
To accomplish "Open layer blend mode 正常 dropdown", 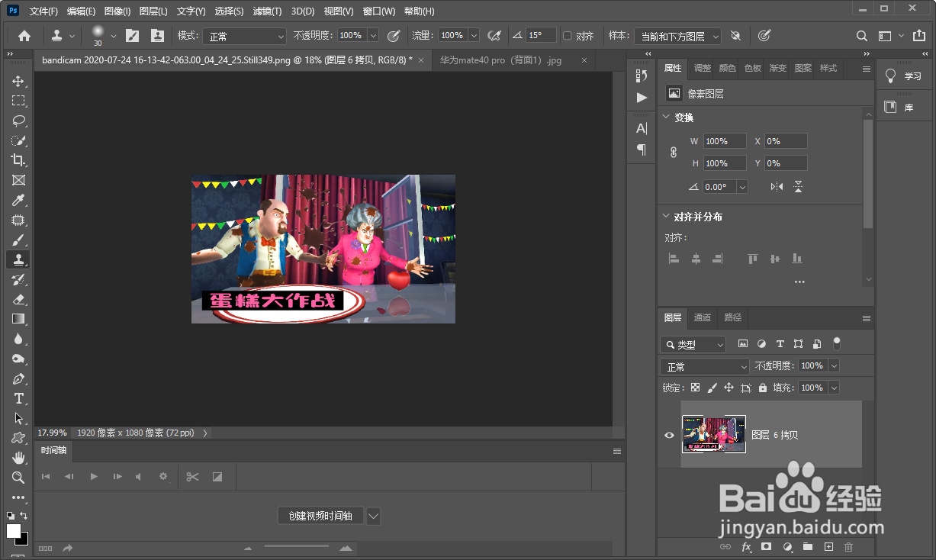I will (x=705, y=366).
